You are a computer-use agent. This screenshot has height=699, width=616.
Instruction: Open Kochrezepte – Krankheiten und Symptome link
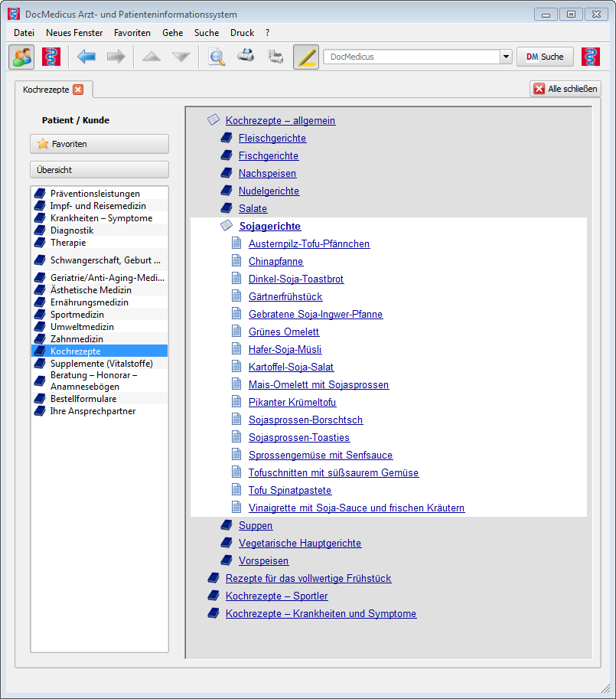(x=321, y=613)
